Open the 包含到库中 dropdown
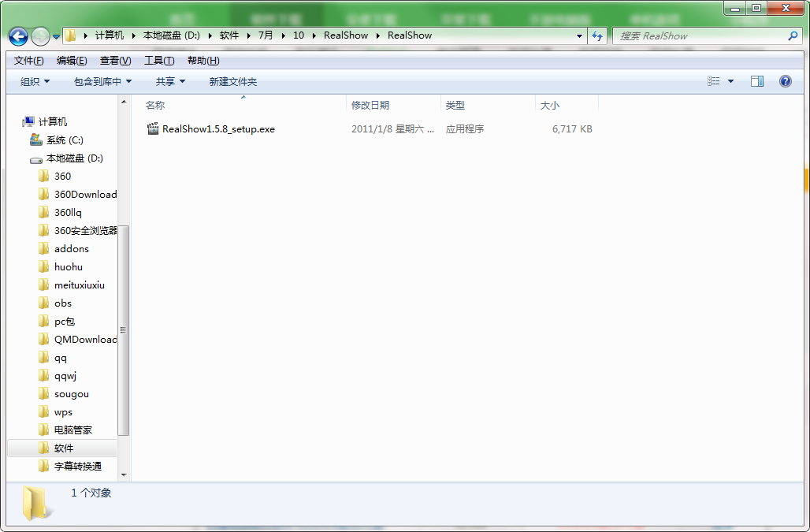The height and width of the screenshot is (532, 810). coord(102,82)
